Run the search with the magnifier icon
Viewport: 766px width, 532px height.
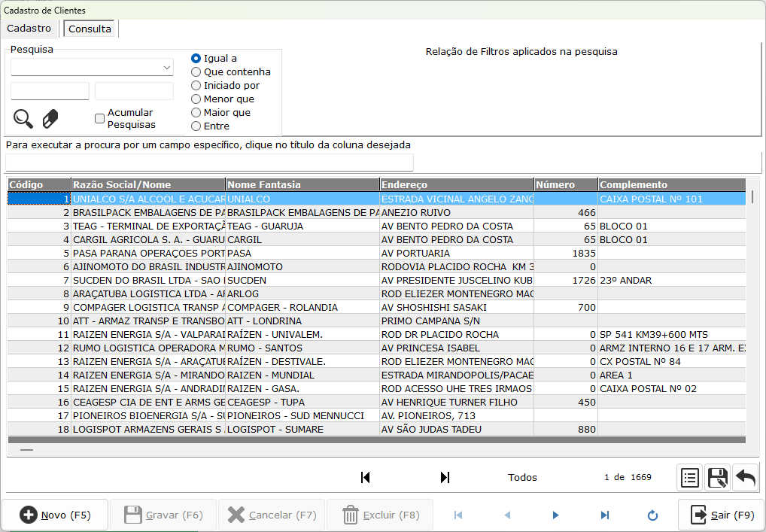[23, 119]
